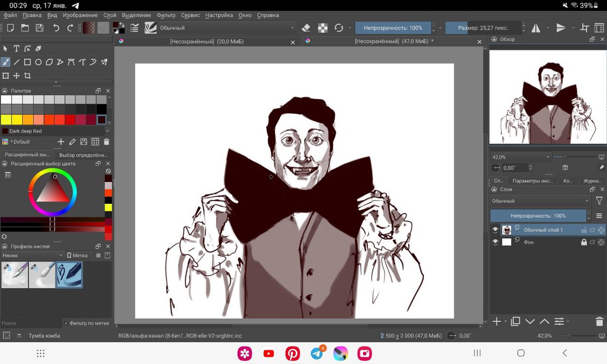Delete the layer with the trash icon
The image size is (607, 364).
[599, 321]
